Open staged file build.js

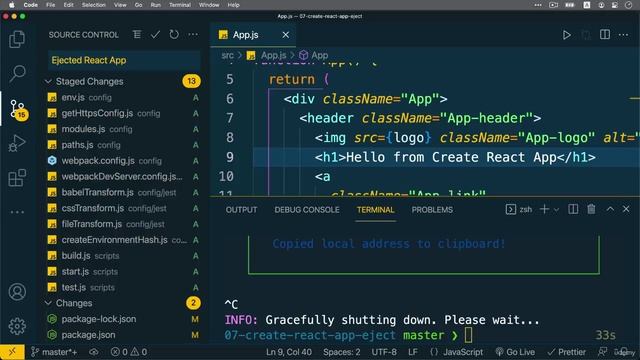pyautogui.click(x=122, y=256)
